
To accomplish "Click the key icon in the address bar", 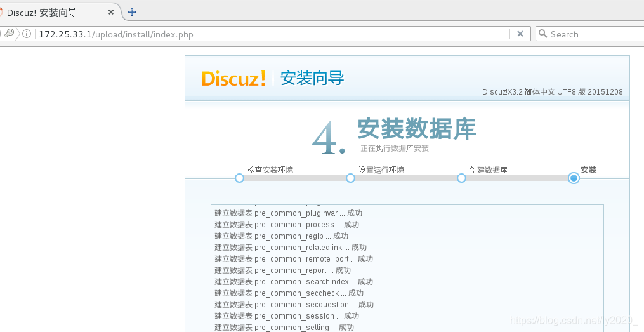I will coord(9,33).
